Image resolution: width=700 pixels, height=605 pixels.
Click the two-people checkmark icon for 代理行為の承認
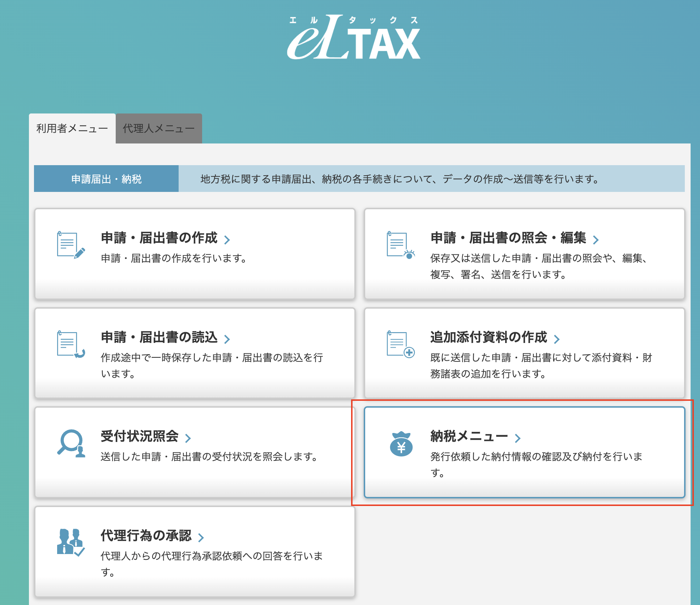click(71, 542)
